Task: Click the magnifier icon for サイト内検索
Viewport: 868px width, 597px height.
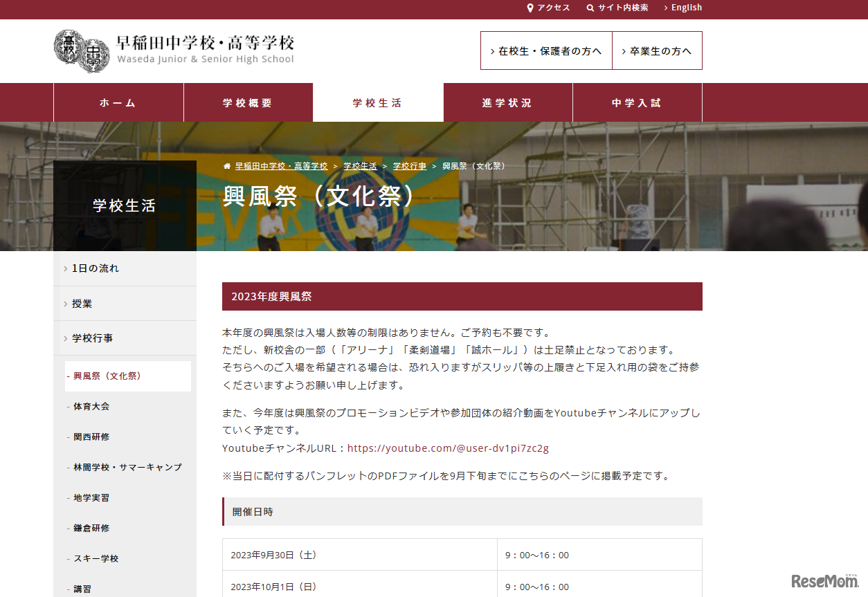Action: coord(590,8)
